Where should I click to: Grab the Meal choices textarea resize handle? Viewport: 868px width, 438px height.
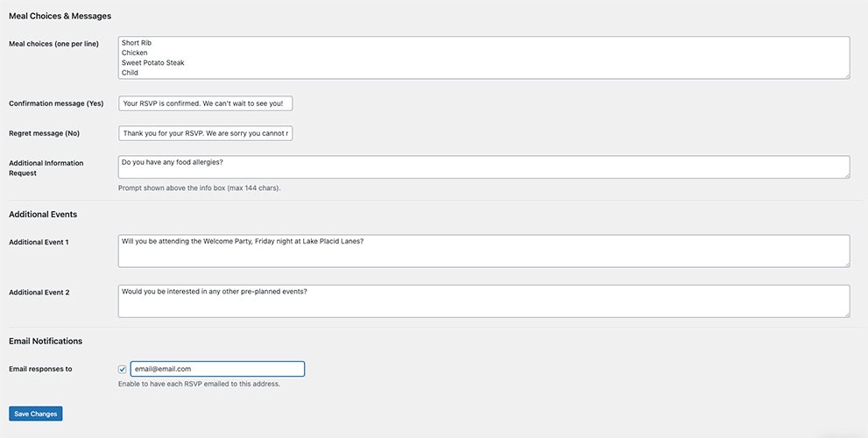point(846,75)
